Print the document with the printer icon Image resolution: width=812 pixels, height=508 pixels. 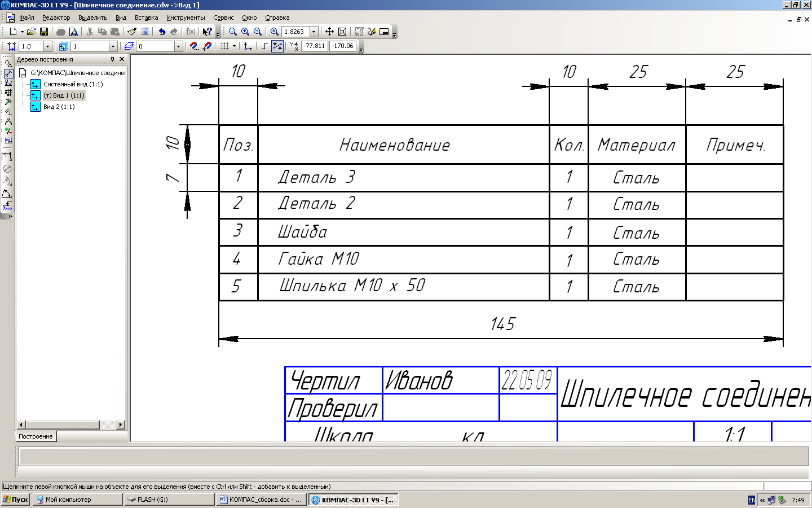(x=61, y=32)
